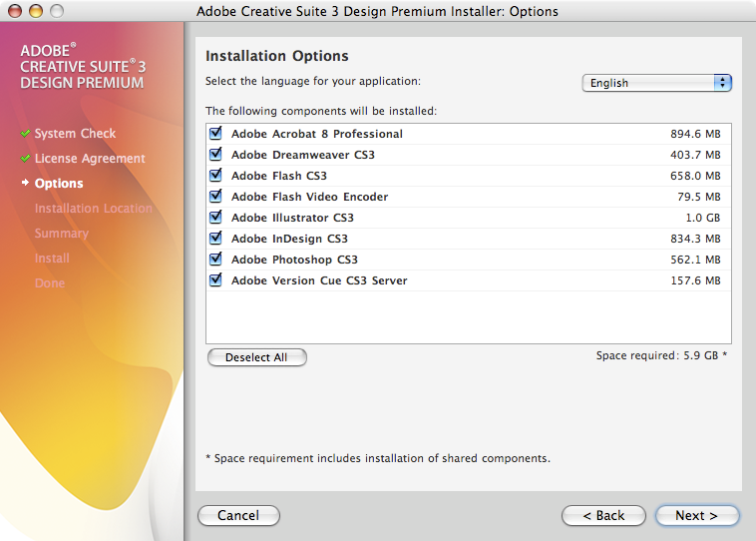756x541 pixels.
Task: Click the green checkmark beside System Check
Action: point(26,134)
